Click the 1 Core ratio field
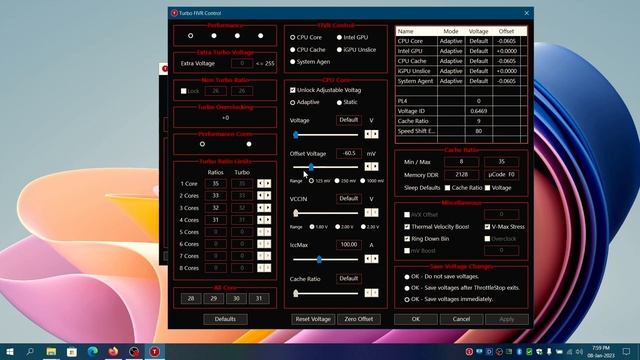The image size is (640, 360). 216,184
